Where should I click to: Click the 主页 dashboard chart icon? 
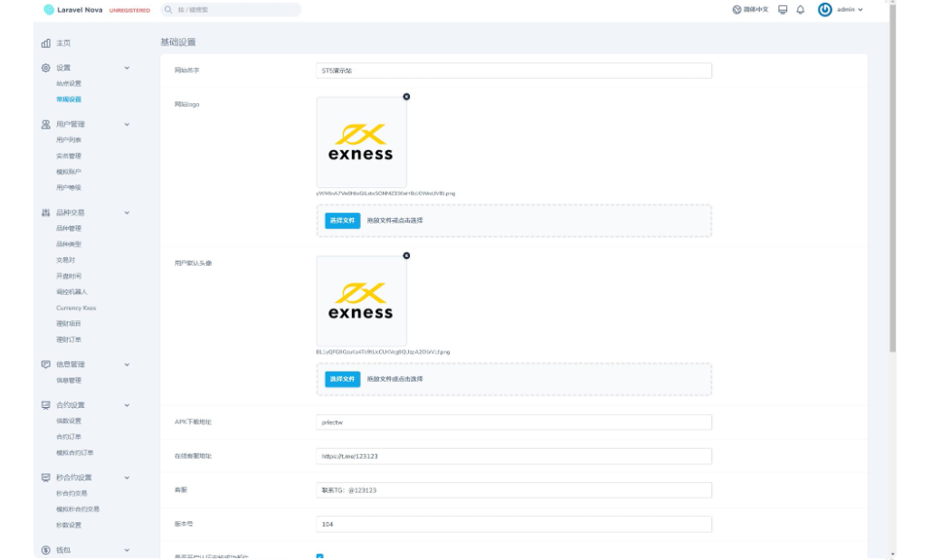(x=46, y=43)
